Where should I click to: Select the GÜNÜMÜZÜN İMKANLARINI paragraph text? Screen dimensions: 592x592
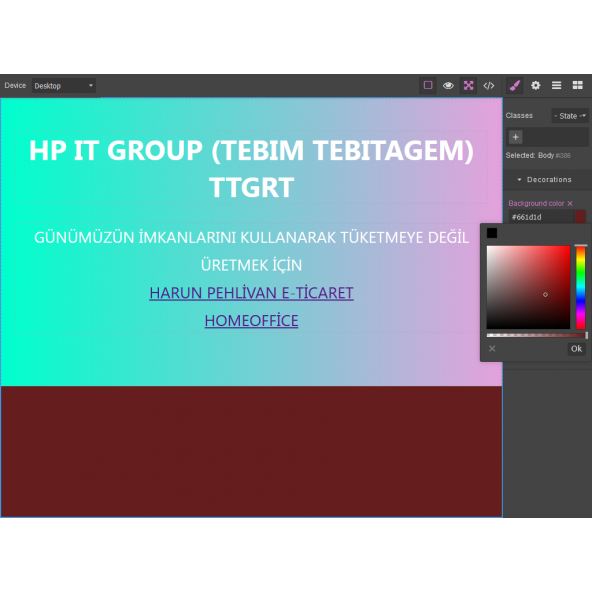click(x=251, y=251)
